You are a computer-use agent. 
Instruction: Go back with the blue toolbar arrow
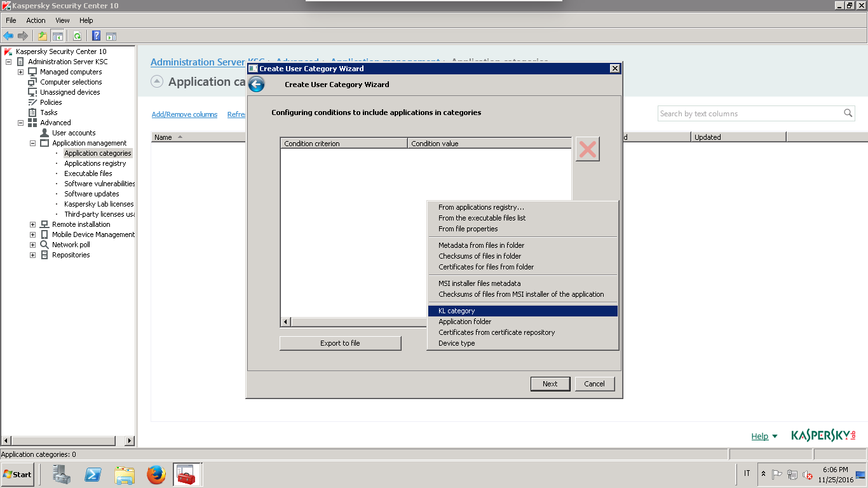[8, 36]
